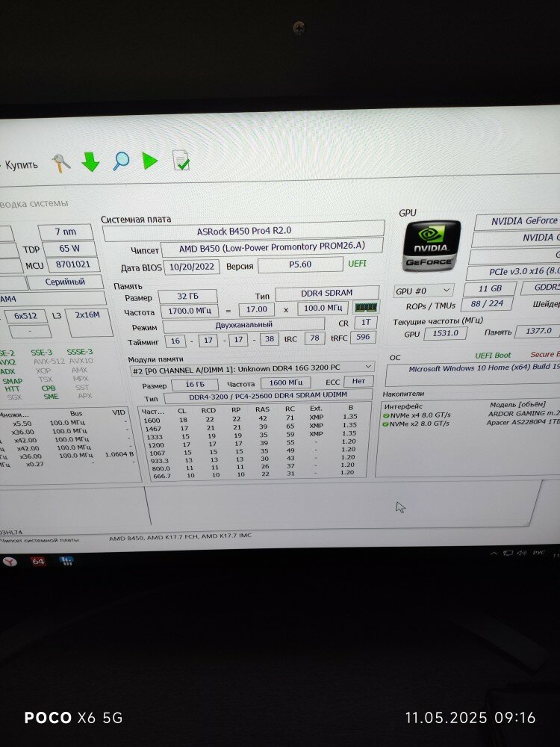
Task: Click the red 64 taskbar icon
Action: pyautogui.click(x=38, y=561)
